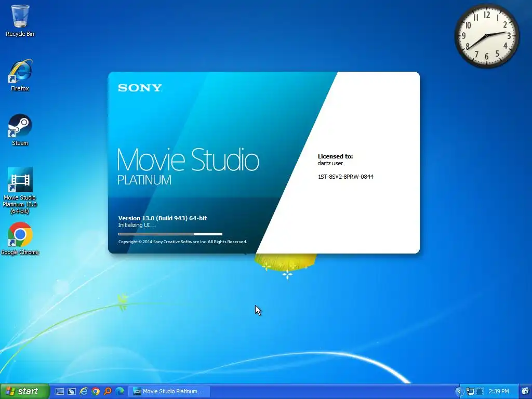The image size is (532, 399).
Task: Click the 2:39 PM taskbar clock
Action: tap(499, 392)
